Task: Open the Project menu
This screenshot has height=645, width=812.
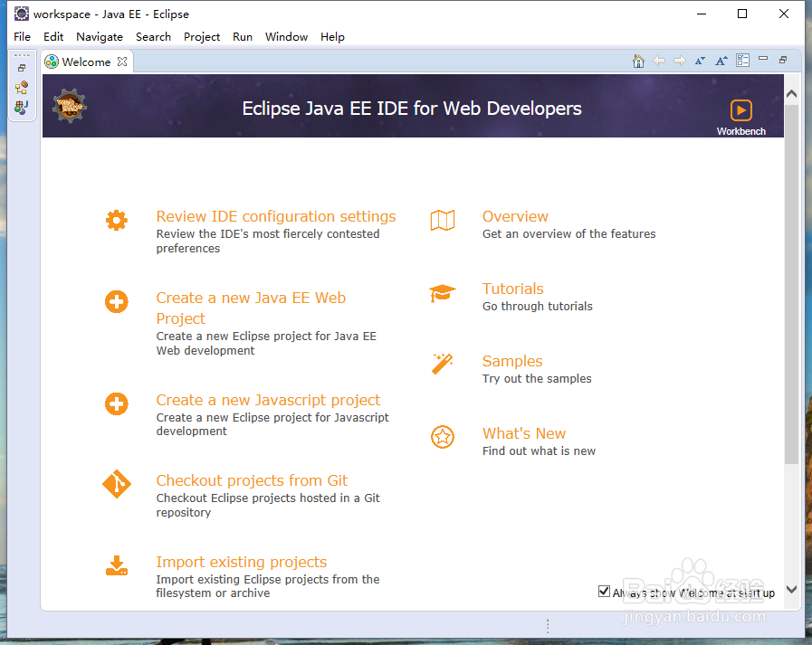Action: tap(202, 37)
